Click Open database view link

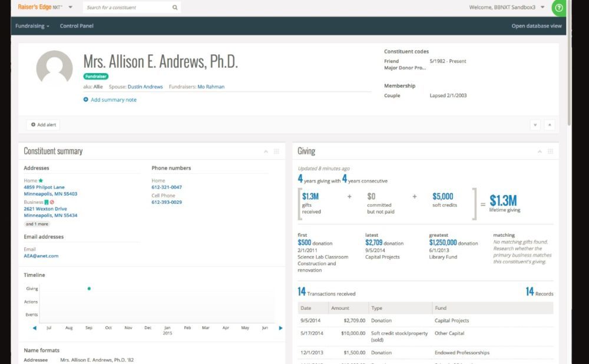coord(536,26)
